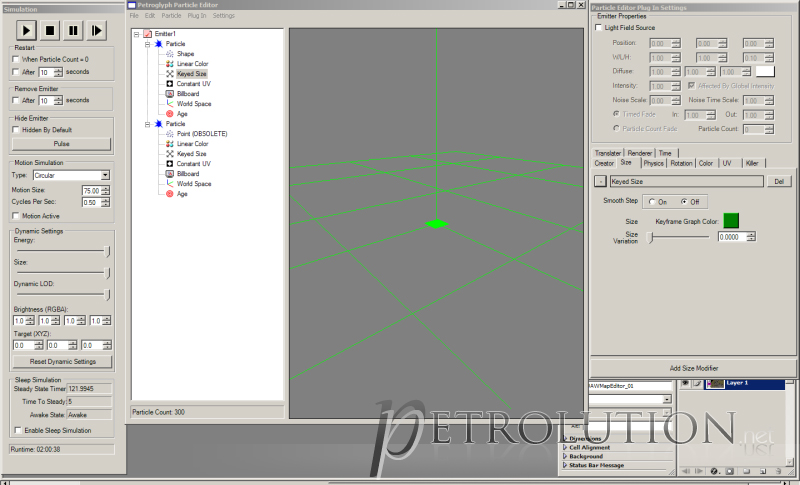Toggle Layer 1 visibility eye icon
The image size is (800, 485).
(x=685, y=383)
